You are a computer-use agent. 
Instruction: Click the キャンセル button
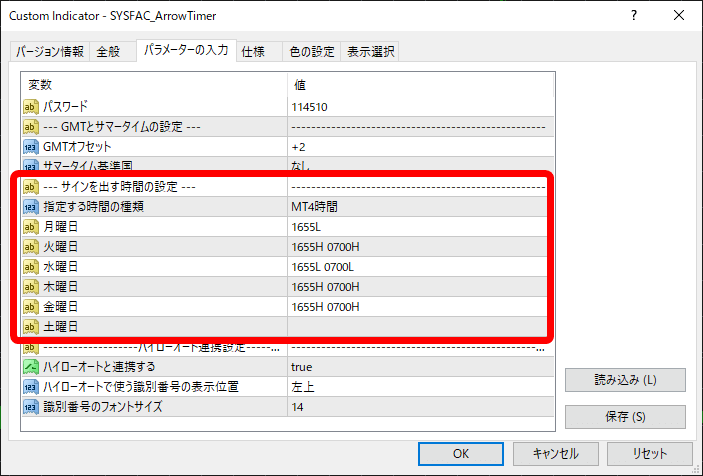(x=555, y=454)
